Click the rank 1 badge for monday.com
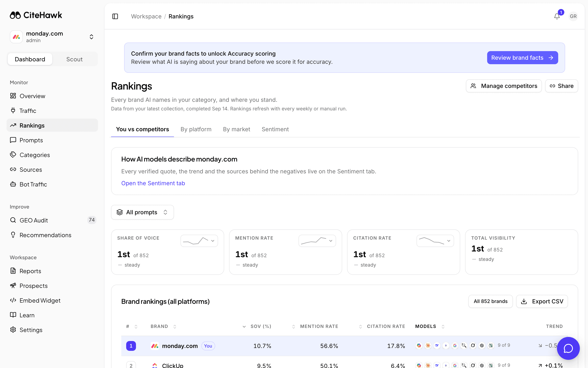Image resolution: width=588 pixels, height=368 pixels. [x=131, y=346]
